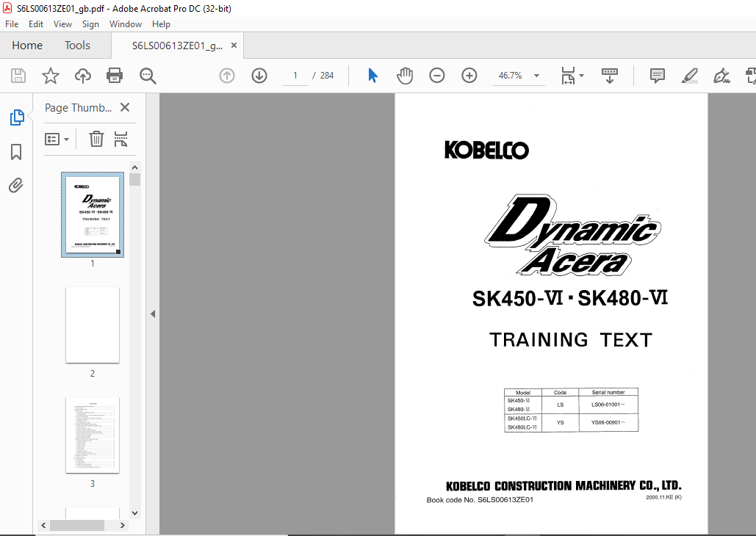This screenshot has height=536, width=756.
Task: Go to next page arrow icon
Action: 259,76
